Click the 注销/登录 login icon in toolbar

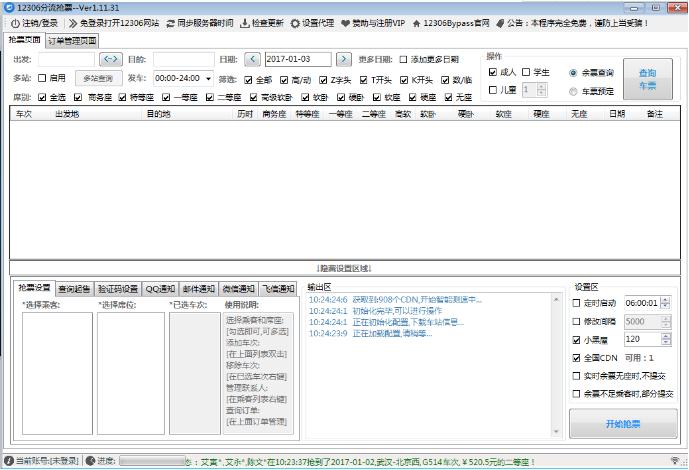click(10, 22)
